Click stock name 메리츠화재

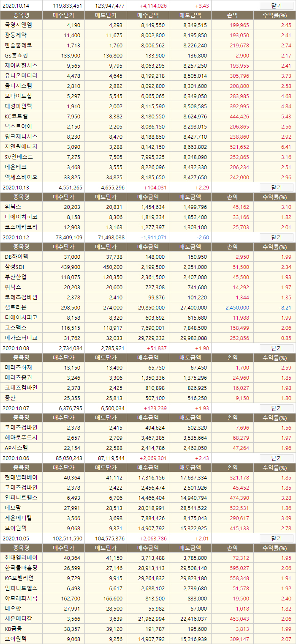(x=18, y=367)
